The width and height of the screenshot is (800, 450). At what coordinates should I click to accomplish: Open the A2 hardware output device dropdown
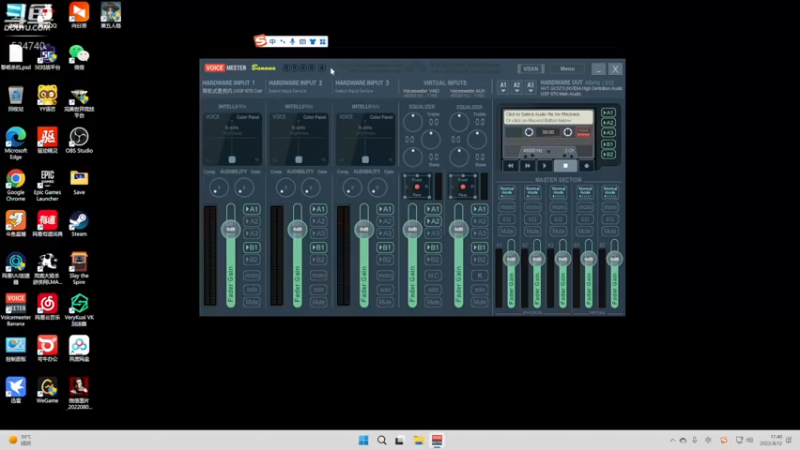pyautogui.click(x=517, y=87)
